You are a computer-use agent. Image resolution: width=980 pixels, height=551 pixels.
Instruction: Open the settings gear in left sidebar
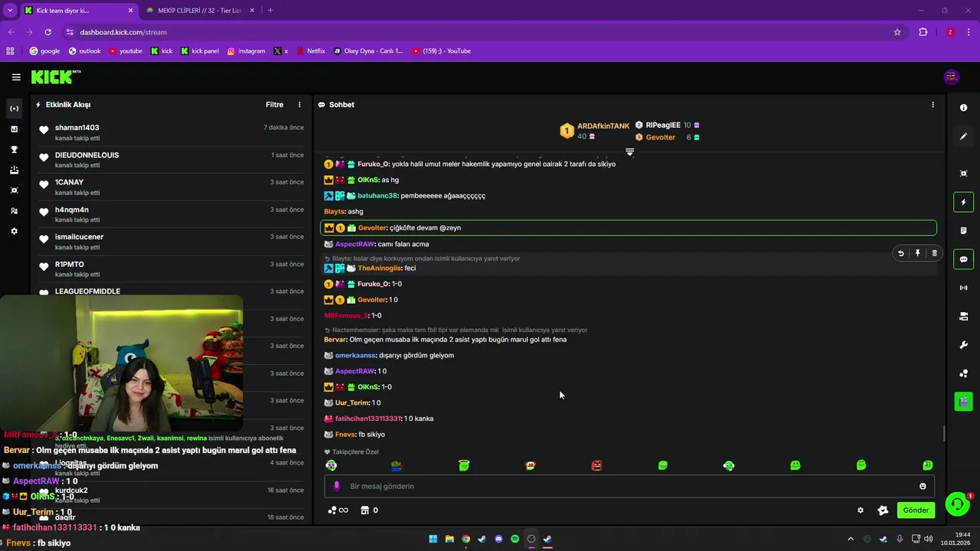point(14,231)
